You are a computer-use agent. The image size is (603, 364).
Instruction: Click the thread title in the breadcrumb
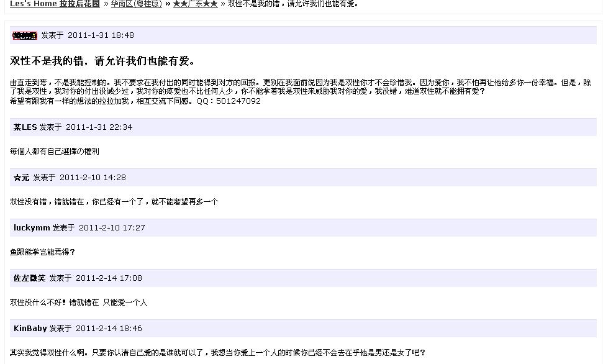292,4
